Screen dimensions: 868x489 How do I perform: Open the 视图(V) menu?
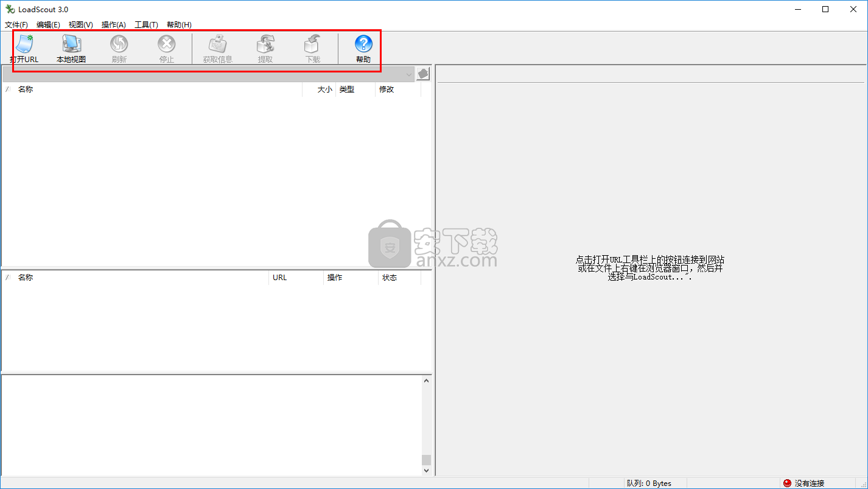(81, 25)
